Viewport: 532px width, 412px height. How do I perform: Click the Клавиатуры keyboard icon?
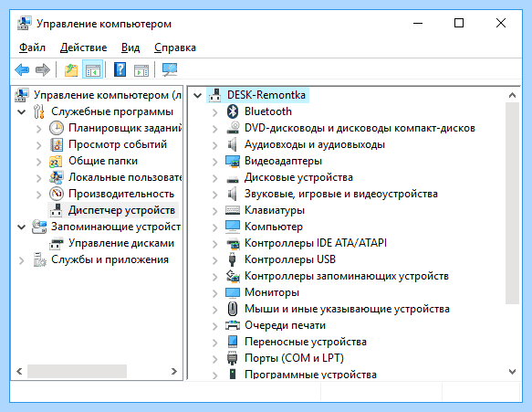tap(233, 210)
